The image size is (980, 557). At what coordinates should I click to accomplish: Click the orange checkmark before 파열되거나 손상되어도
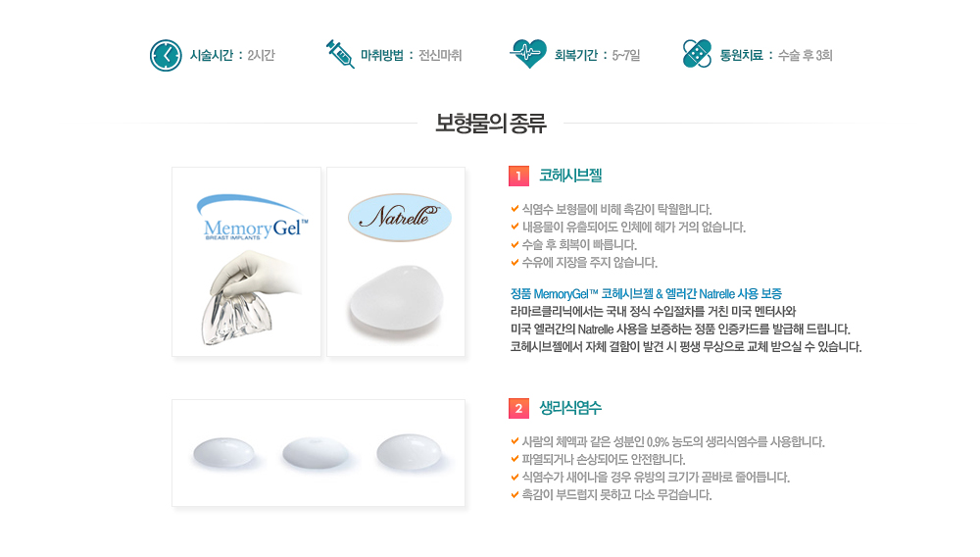(515, 460)
